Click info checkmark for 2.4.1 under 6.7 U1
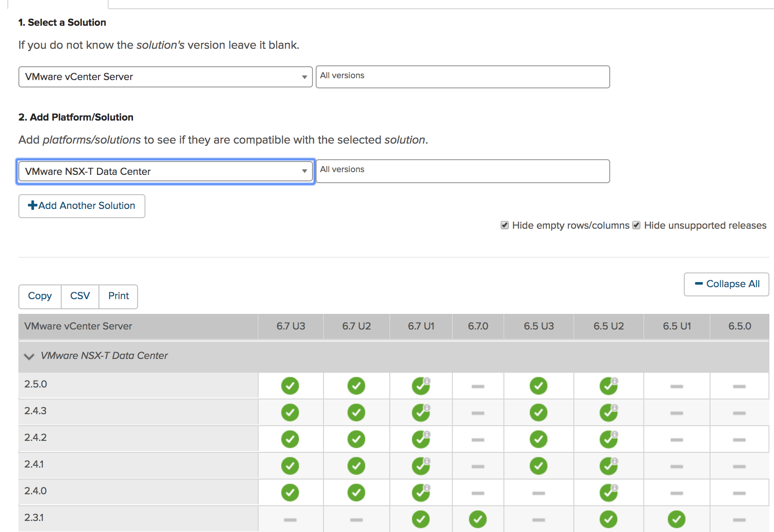The image size is (774, 532). pos(421,466)
